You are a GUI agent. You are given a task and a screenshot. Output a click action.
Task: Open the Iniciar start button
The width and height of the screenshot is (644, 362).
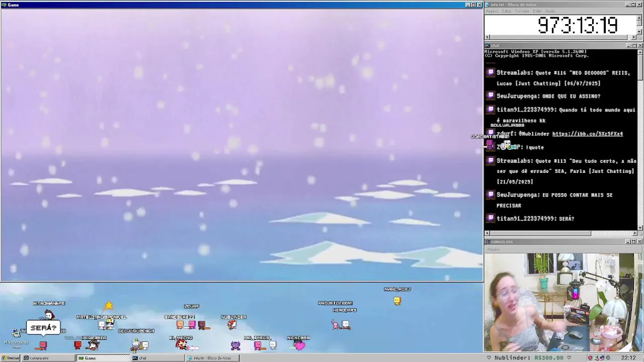coord(10,358)
